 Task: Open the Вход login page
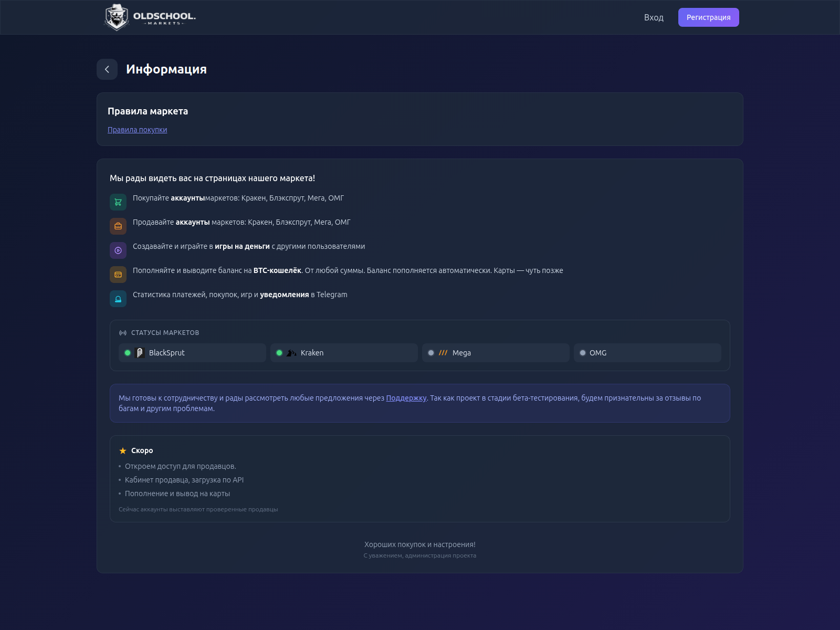tap(654, 17)
